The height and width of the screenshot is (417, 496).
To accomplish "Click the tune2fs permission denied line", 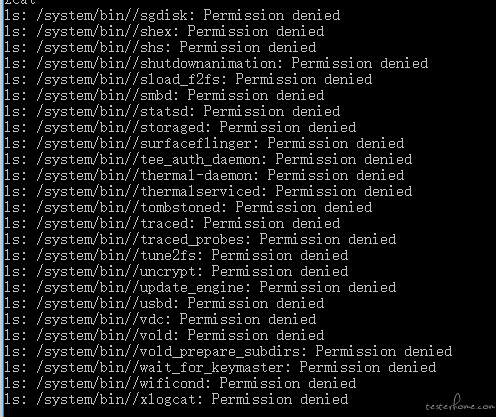I will (x=176, y=256).
